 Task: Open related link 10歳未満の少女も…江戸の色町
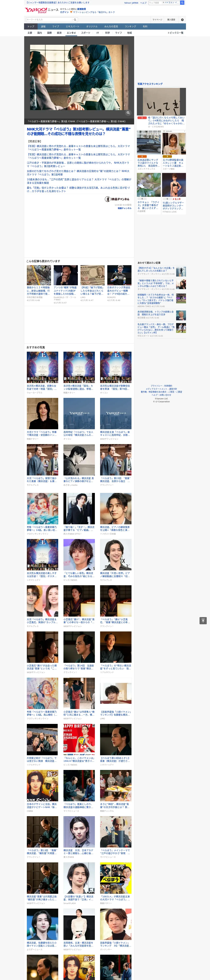[79, 181]
